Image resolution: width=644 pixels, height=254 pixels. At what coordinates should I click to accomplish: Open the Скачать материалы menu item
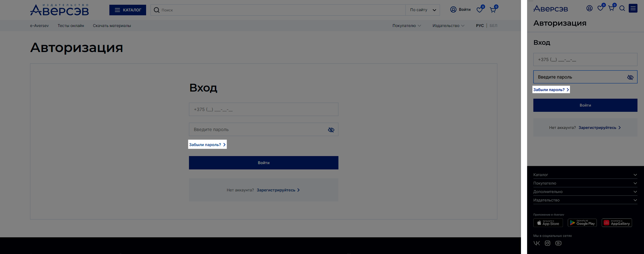pyautogui.click(x=112, y=26)
